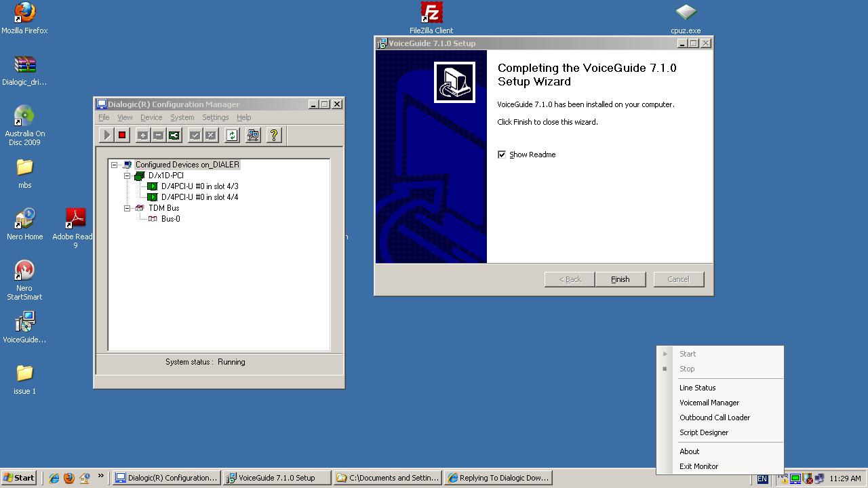Open the System menu in Configuration Manager
This screenshot has height=488, width=868.
(182, 117)
